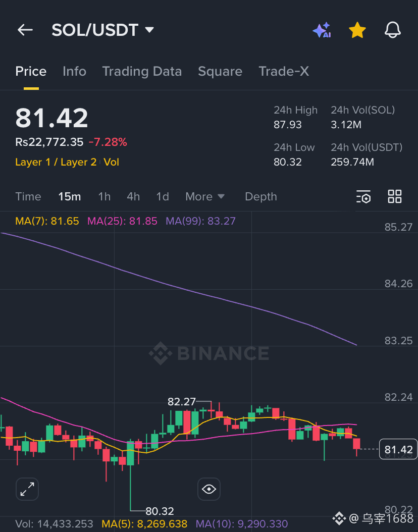Tap the Vol tag link
The height and width of the screenshot is (532, 418).
point(111,162)
